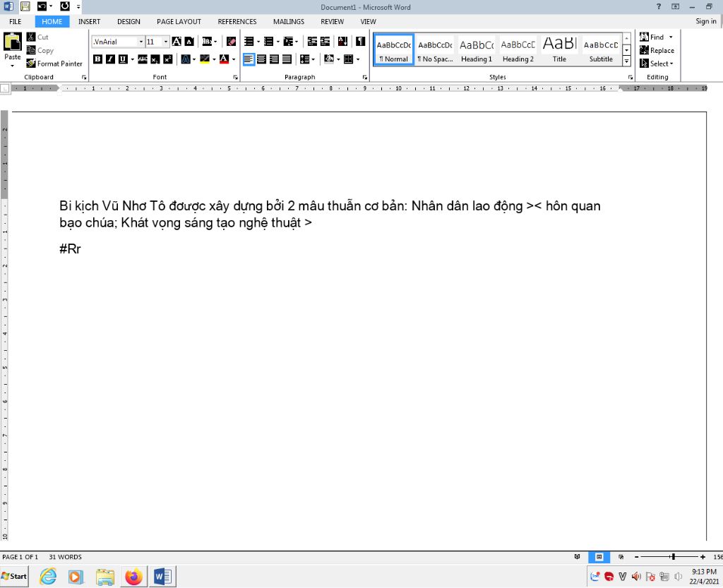Undo the last action
723x588 pixels.
pos(42,6)
